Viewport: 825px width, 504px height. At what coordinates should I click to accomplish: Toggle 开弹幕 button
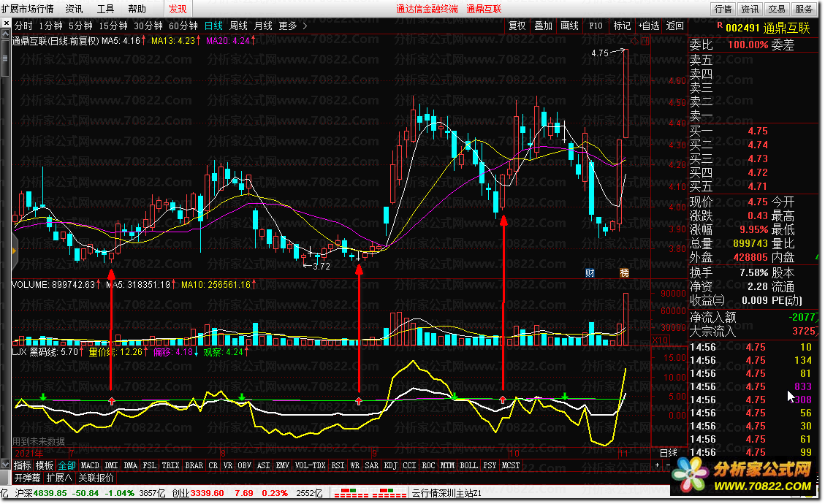click(x=27, y=478)
